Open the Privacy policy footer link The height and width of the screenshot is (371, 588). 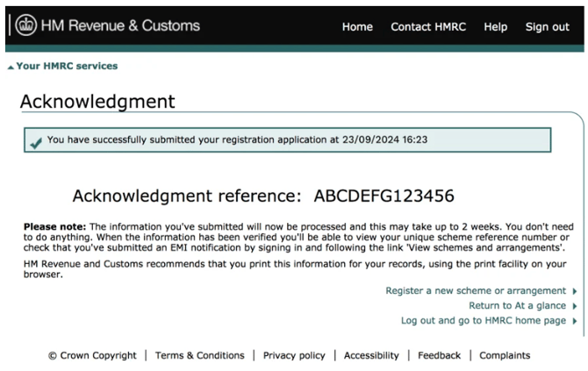pos(294,355)
